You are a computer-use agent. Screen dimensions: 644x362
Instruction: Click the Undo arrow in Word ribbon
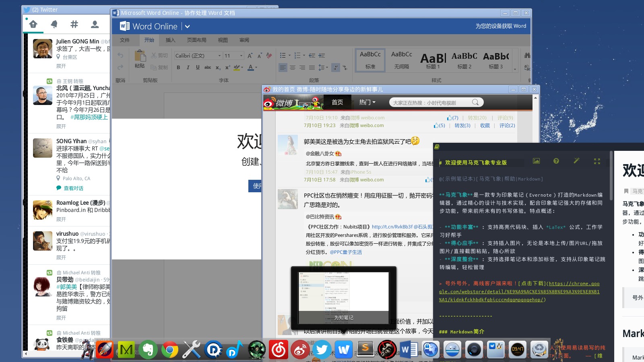pos(120,55)
